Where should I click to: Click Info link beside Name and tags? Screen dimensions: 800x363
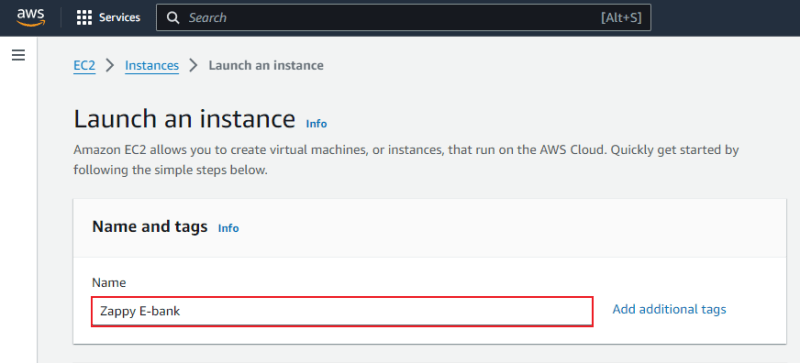tap(228, 228)
